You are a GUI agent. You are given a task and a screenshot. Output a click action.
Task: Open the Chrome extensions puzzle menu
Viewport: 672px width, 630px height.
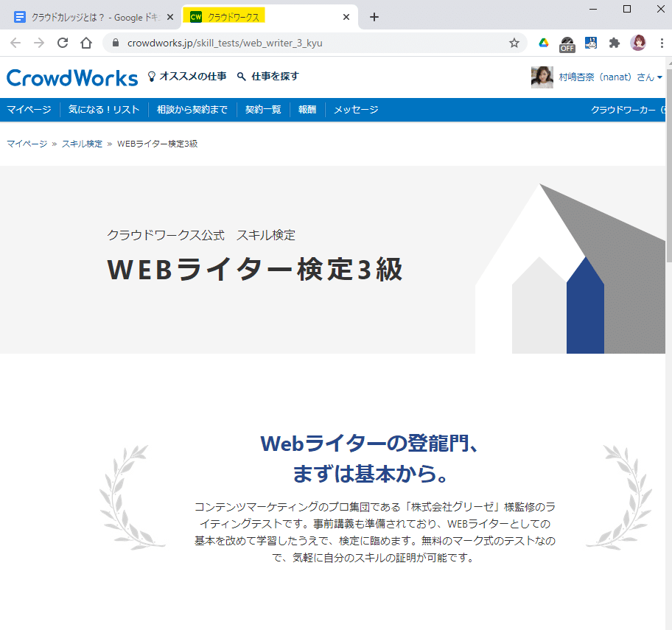click(x=615, y=43)
